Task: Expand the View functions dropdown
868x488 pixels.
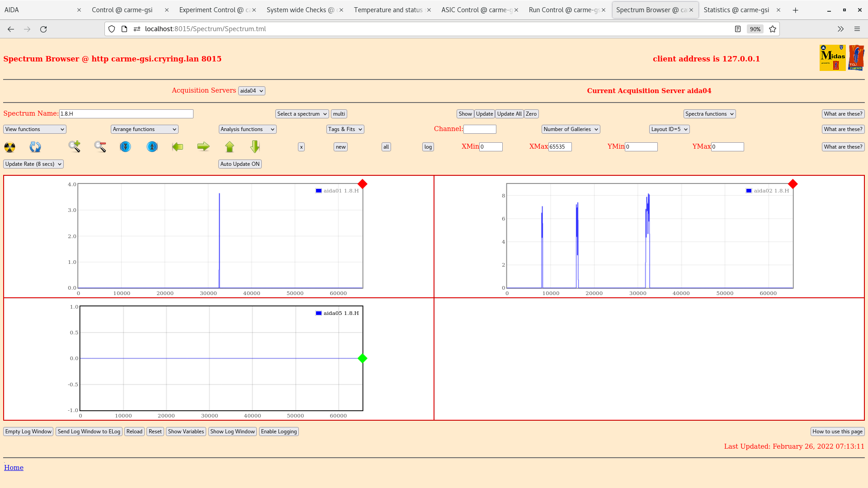Action: 35,129
